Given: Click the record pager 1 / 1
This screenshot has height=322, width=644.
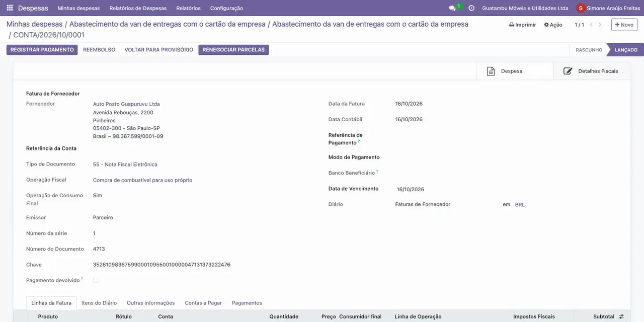Looking at the screenshot, I should click(579, 25).
